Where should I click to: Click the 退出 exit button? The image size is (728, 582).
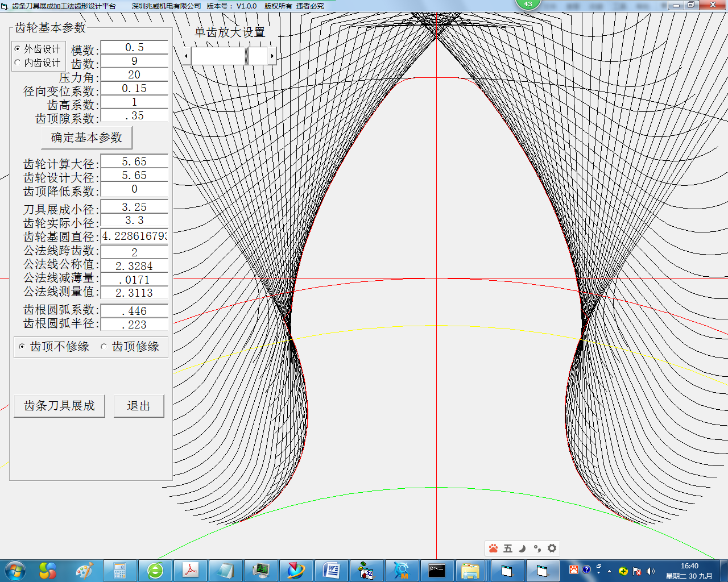pos(139,406)
